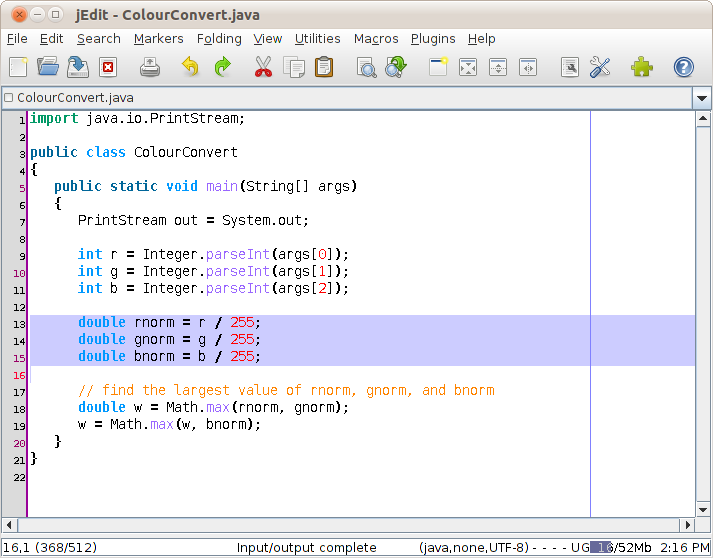The height and width of the screenshot is (558, 713).
Task: Create a new file with toolbar icon
Action: (19, 67)
